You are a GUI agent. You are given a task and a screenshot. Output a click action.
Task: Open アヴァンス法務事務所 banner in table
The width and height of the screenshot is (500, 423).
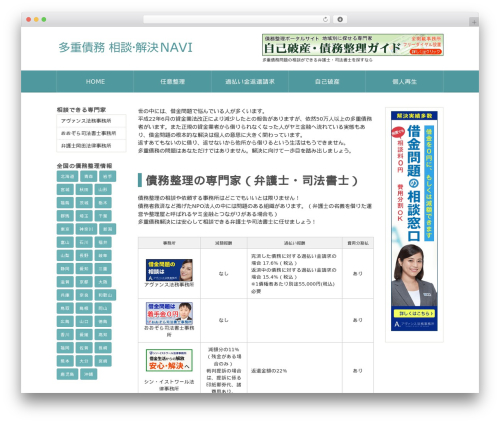pos(169,270)
